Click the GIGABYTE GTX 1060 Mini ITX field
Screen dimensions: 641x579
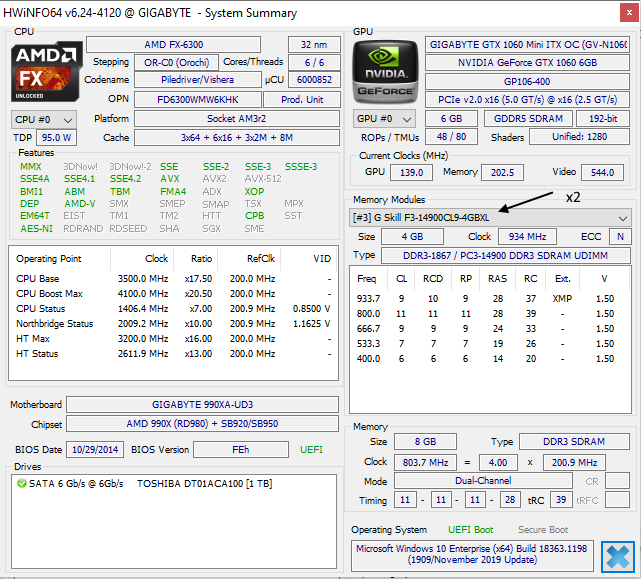point(527,45)
